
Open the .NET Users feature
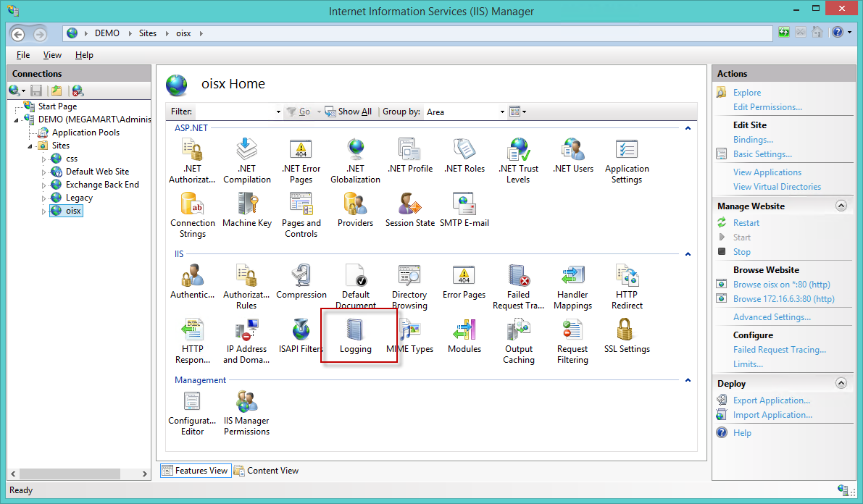coord(573,156)
